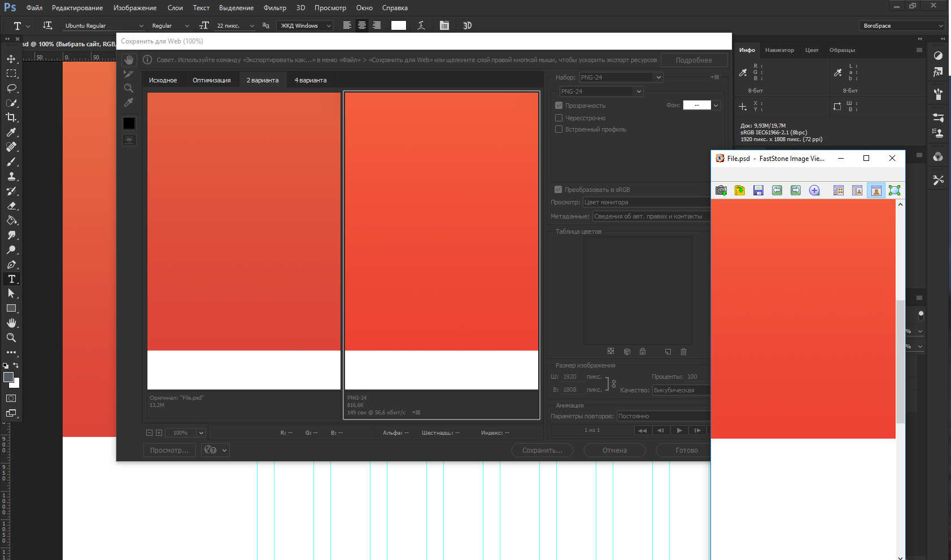Open the Фон matte color dropdown
The image size is (951, 560).
(716, 106)
